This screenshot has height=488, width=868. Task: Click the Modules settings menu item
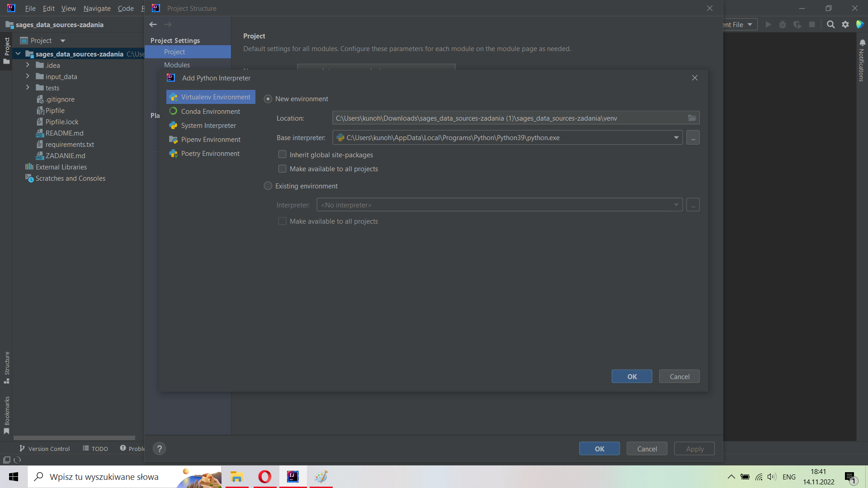[177, 65]
